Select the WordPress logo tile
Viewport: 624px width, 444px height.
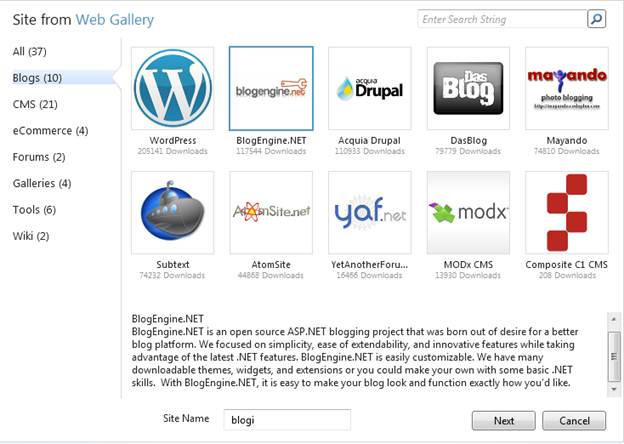pos(173,88)
